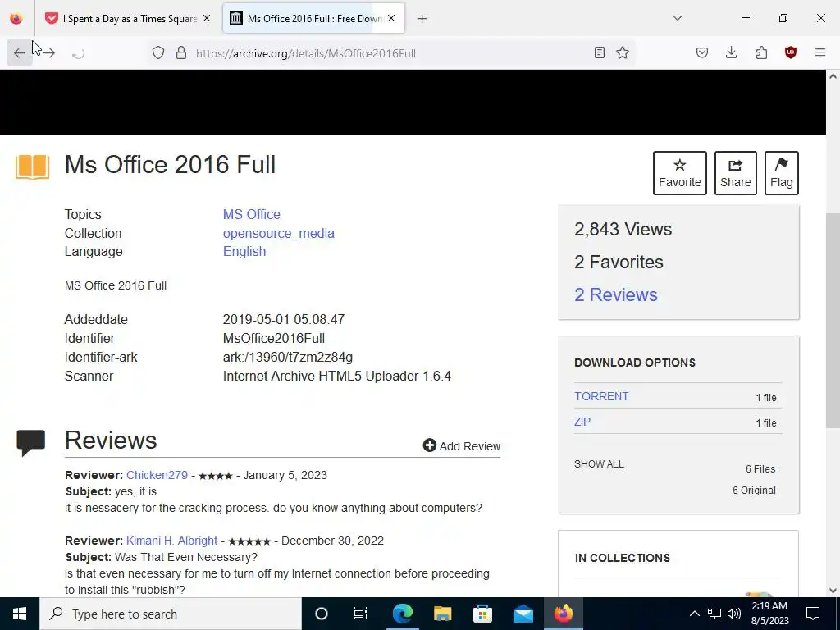The width and height of the screenshot is (840, 630).
Task: Open a new tab with plus icon
Action: [422, 19]
